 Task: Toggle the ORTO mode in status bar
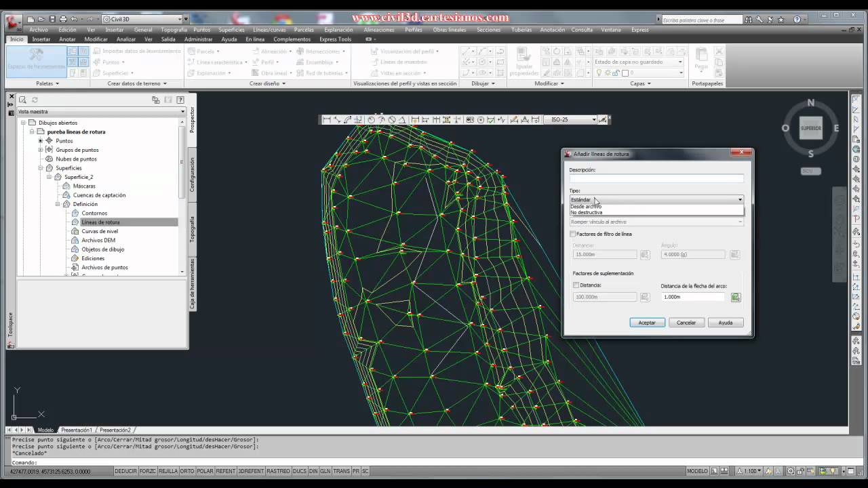click(x=187, y=471)
